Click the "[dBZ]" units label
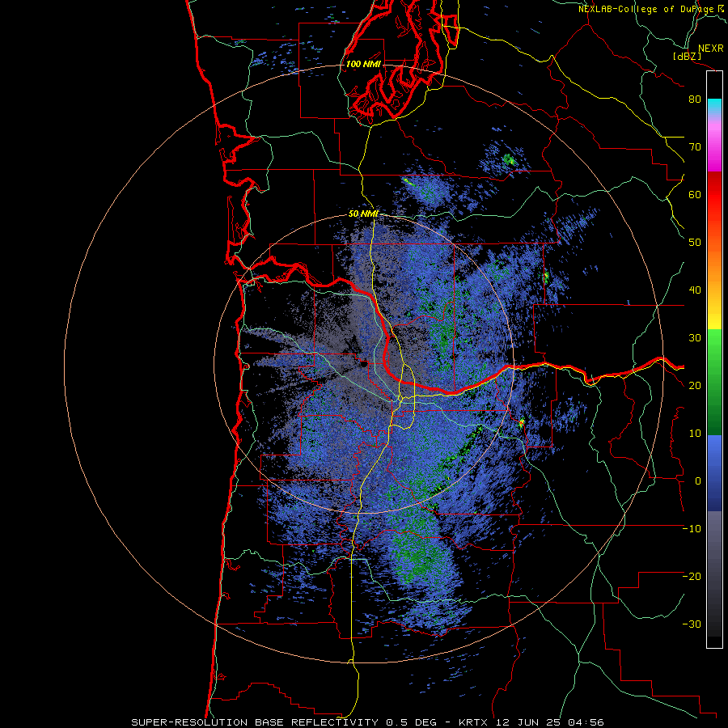The width and height of the screenshot is (728, 728). coord(687,57)
